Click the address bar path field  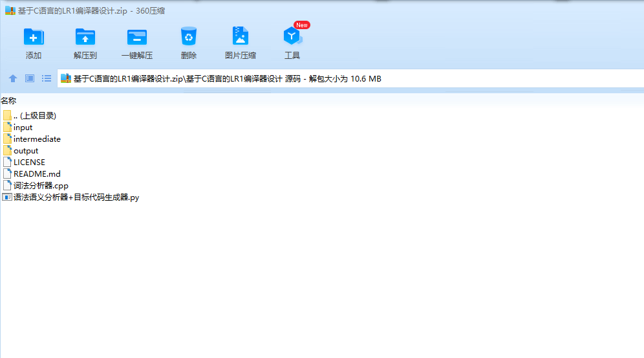pos(350,78)
